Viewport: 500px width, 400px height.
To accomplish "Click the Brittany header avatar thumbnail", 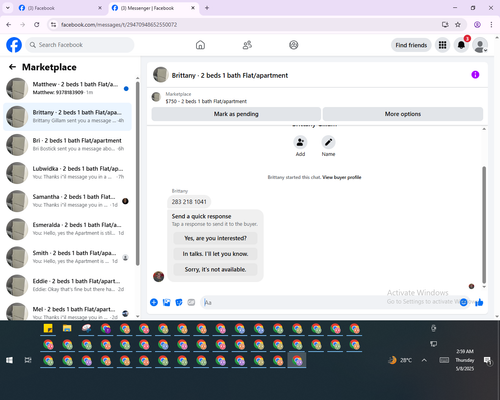I will tap(161, 75).
